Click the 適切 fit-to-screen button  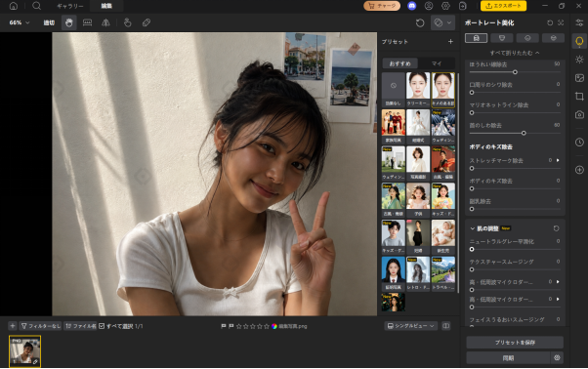49,22
